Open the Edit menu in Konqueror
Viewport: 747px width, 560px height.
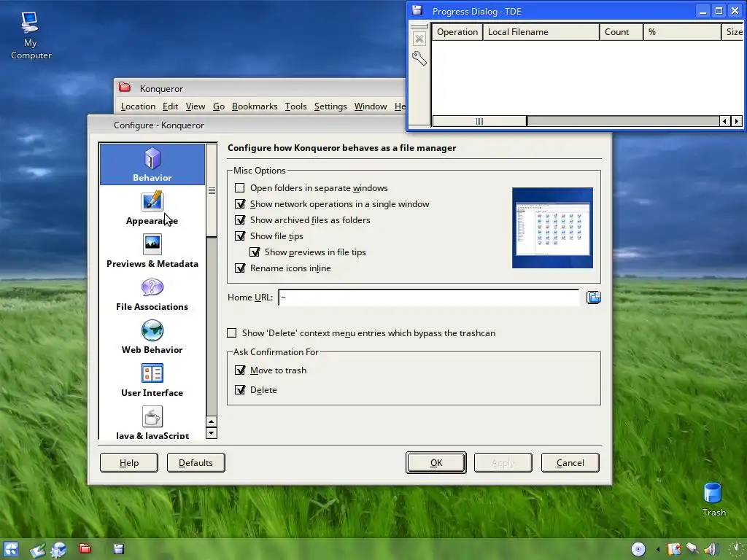[170, 106]
